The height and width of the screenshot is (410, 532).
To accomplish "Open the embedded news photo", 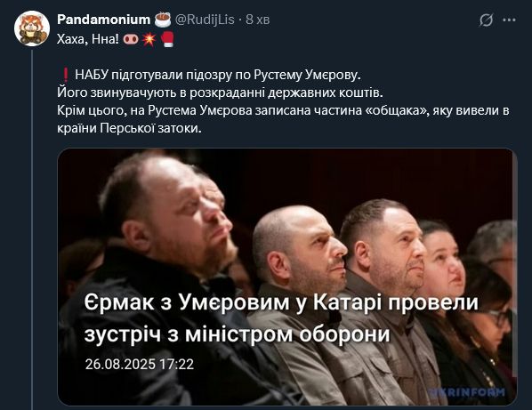I will tap(287, 277).
